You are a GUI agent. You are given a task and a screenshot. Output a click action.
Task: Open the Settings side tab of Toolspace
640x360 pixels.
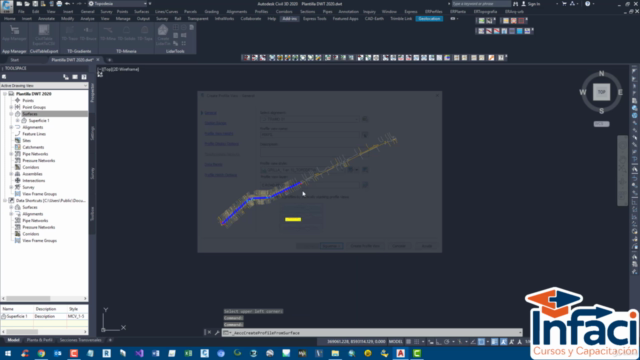tap(92, 133)
